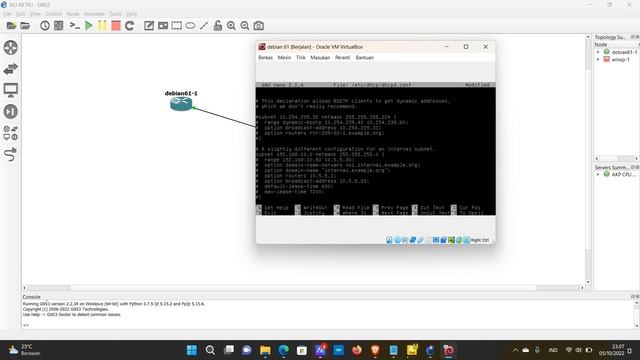Viewport: 640px width, 360px height.
Task: Open Microsoft Edge from the taskbar
Action: pos(284,350)
